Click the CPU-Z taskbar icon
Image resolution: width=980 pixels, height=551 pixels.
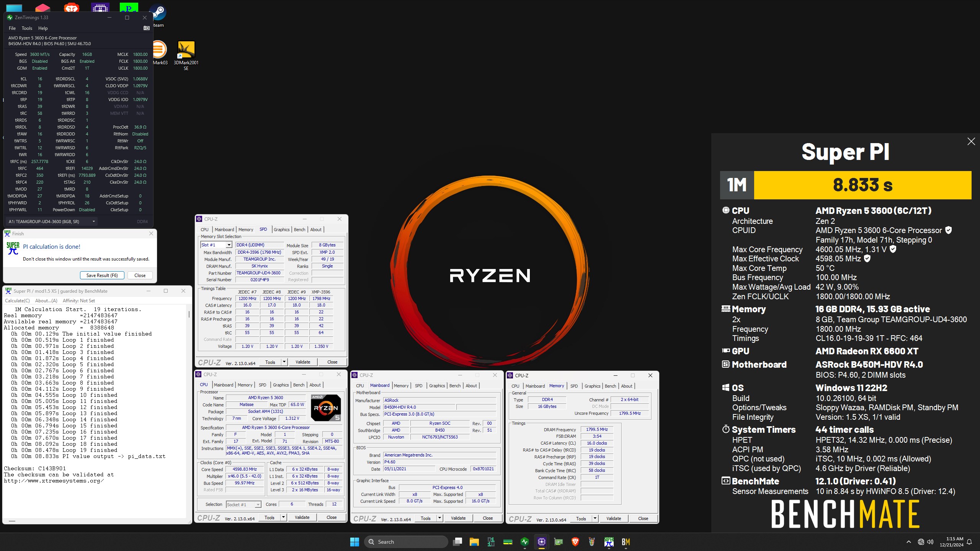[x=541, y=541]
